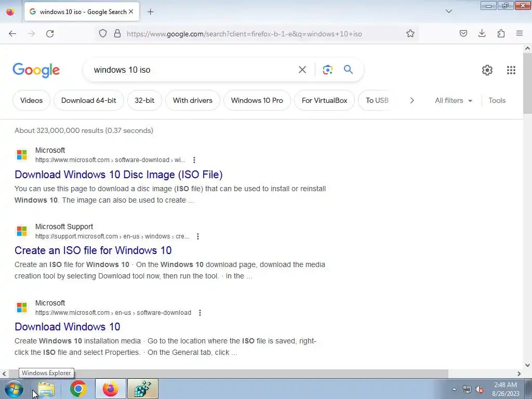Launch Chrome from the taskbar
This screenshot has height=399, width=532.
(78, 389)
